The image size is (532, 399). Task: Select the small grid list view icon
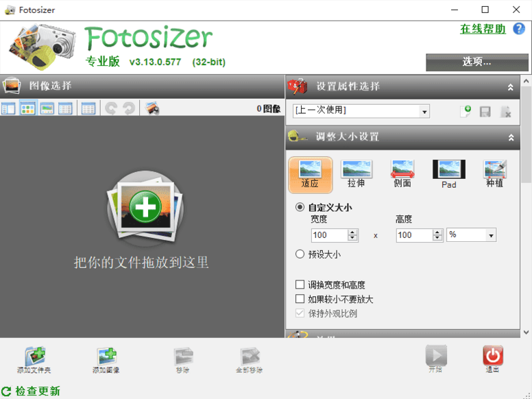pyautogui.click(x=65, y=108)
